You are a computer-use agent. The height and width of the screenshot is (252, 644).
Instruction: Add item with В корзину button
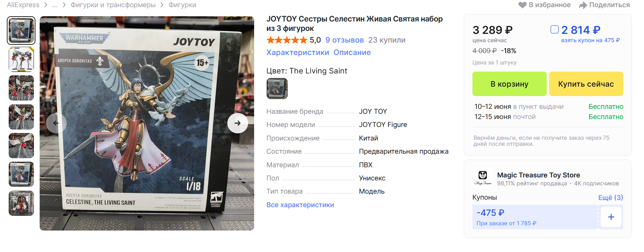[x=509, y=84]
